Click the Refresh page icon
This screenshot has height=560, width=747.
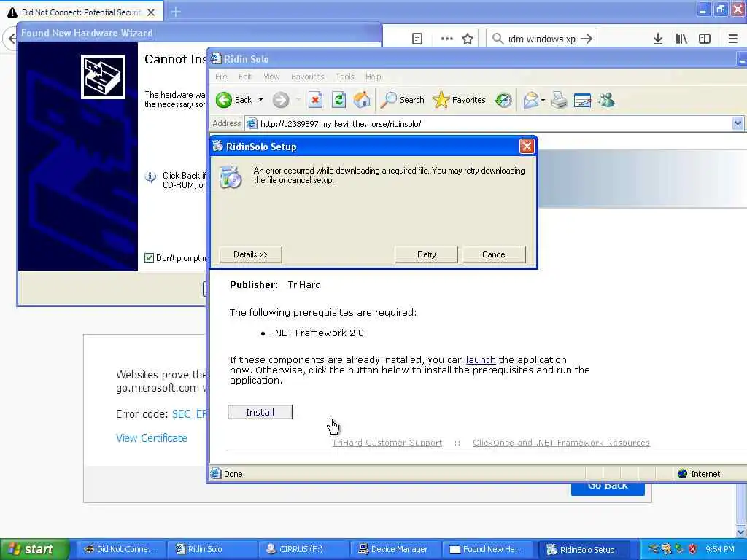338,100
